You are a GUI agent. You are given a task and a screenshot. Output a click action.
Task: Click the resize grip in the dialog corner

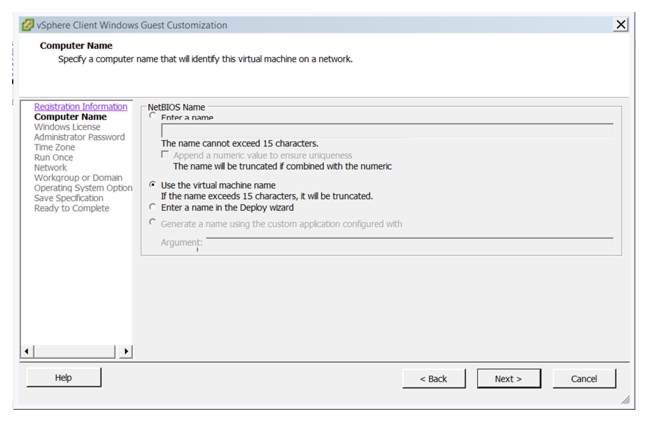[x=625, y=400]
